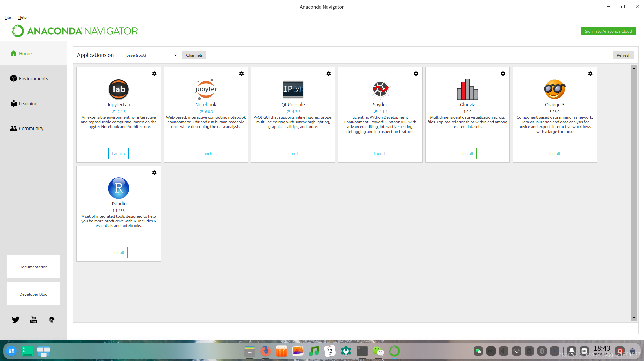
Task: Click the IPython Qt Console logo
Action: pyautogui.click(x=293, y=89)
